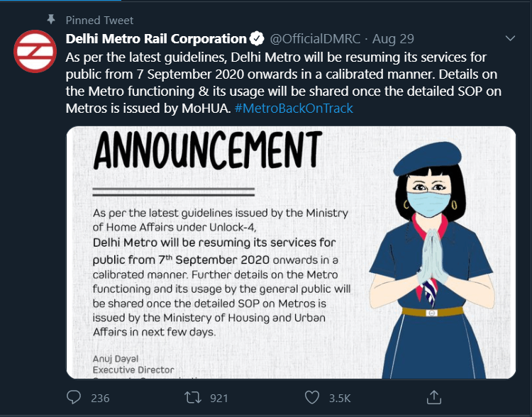This screenshot has width=532, height=417.
Task: Follow the #MetroBackOnTrack hashtag
Action: (294, 109)
